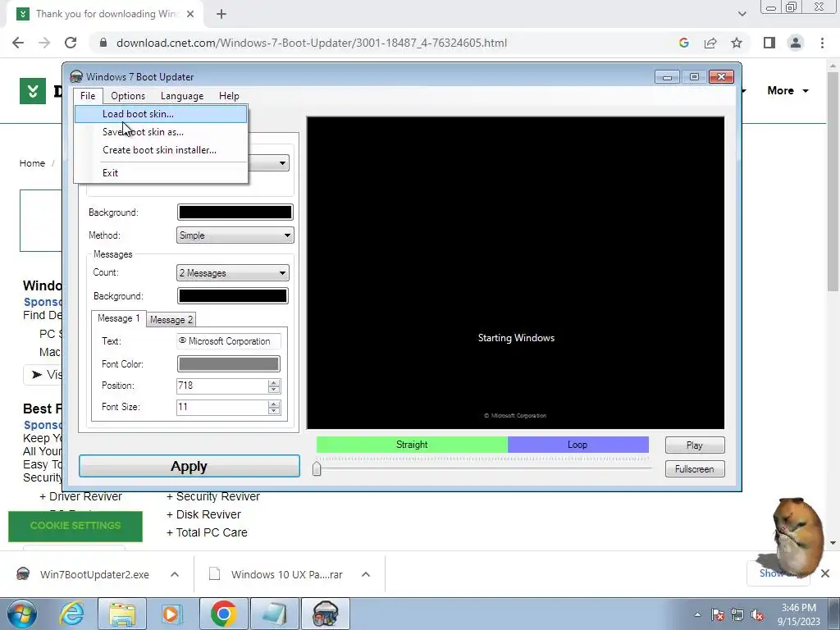Viewport: 840px width, 630px height.
Task: Click the Google icon in address bar
Action: pos(683,43)
